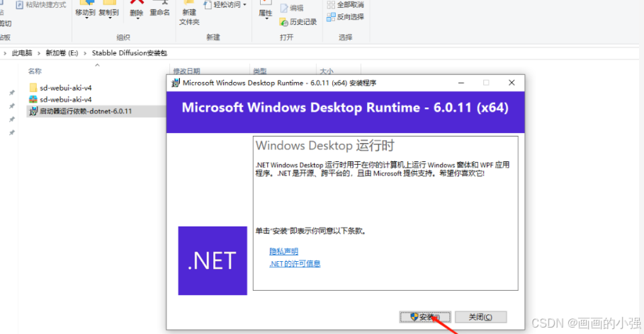644x334 pixels.
Task: Open 属性 properties in the ribbon
Action: click(x=265, y=10)
